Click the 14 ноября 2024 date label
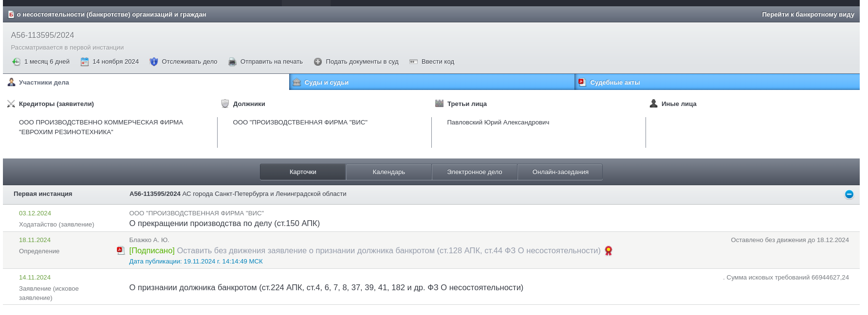 coord(115,62)
